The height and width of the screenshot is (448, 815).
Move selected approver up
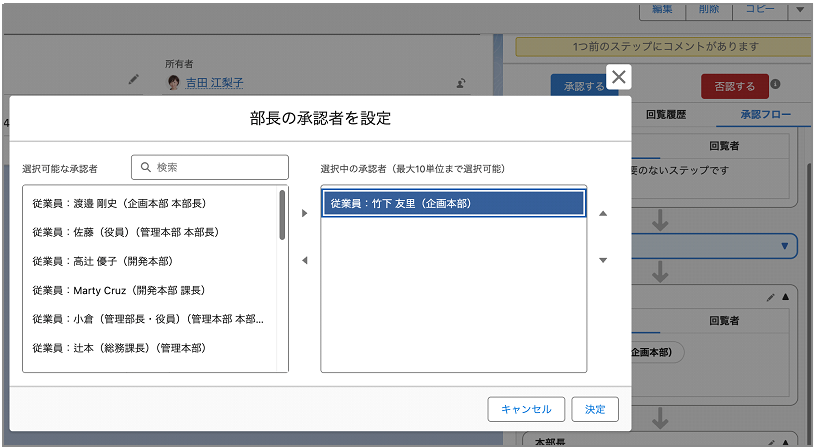pos(603,213)
